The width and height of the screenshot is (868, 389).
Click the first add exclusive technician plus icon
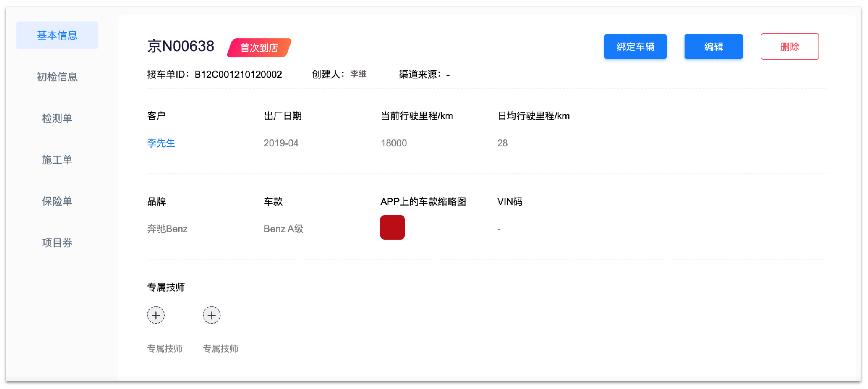(156, 315)
